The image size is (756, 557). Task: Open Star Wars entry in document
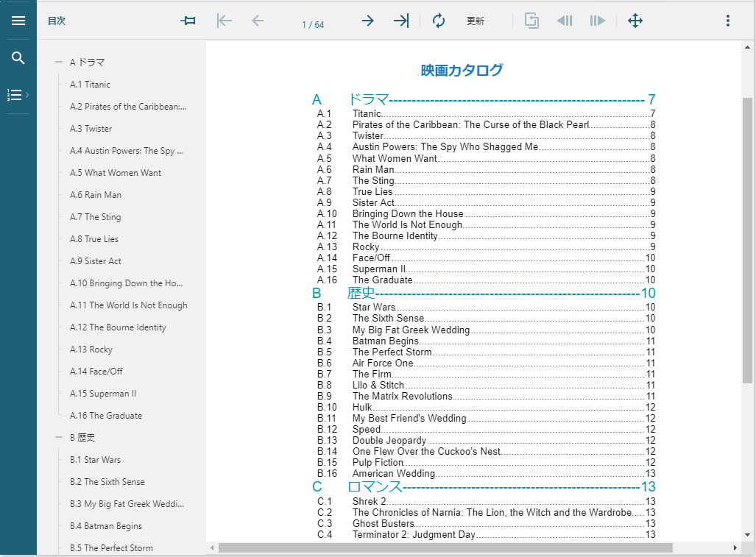tap(373, 307)
